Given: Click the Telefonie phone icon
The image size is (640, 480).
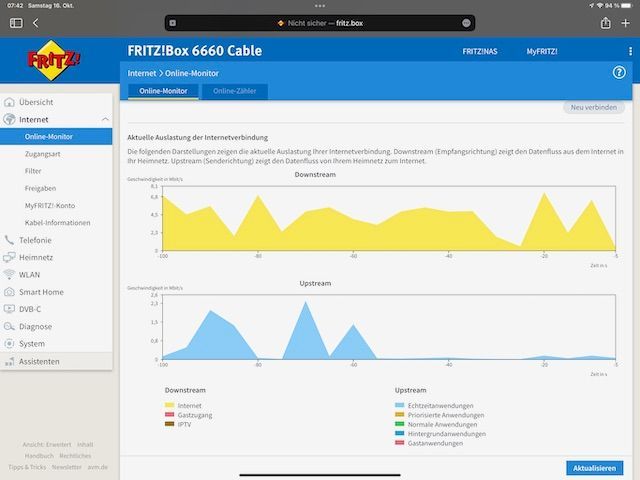Looking at the screenshot, I should [9, 240].
